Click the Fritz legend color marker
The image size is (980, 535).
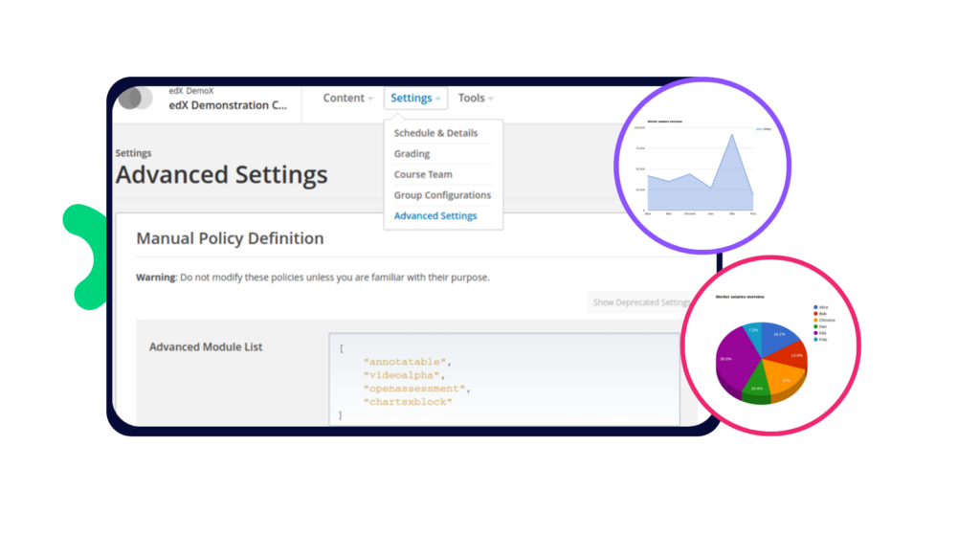(813, 339)
